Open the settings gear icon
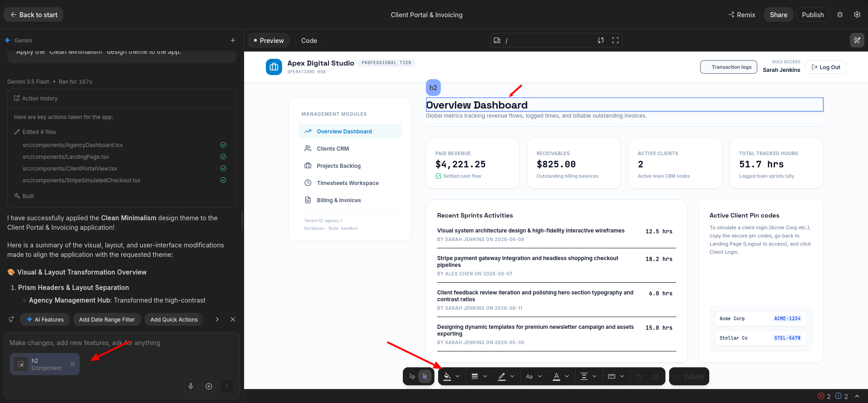The height and width of the screenshot is (403, 868). [x=857, y=14]
